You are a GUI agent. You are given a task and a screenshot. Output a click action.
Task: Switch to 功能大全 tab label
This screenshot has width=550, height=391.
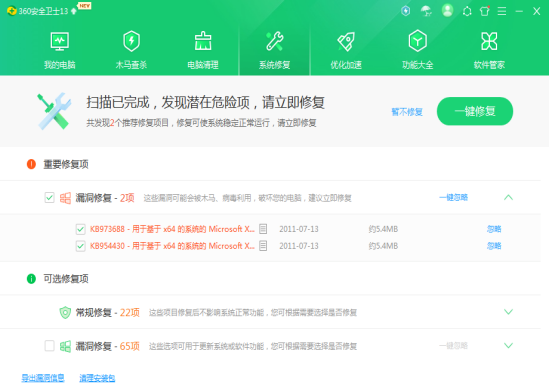pyautogui.click(x=418, y=65)
